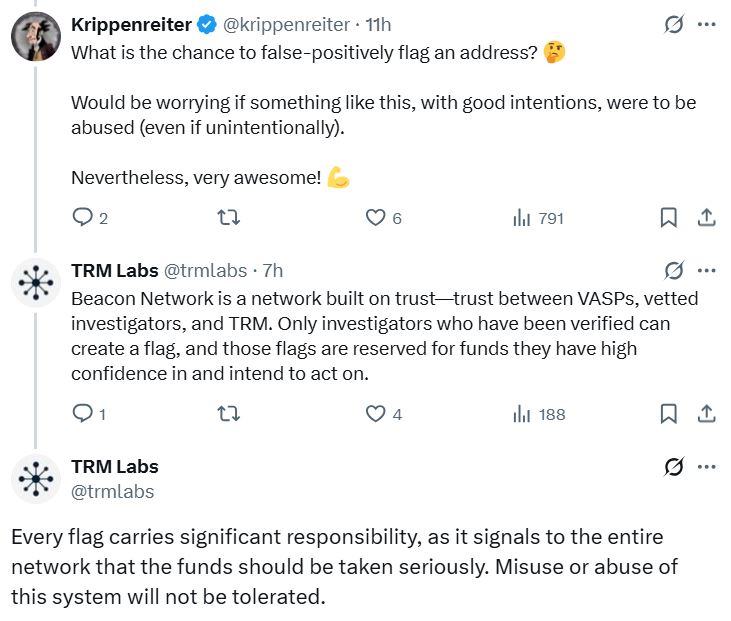
Task: Bookmark the TRM Labs 7h tweet
Action: pyautogui.click(x=669, y=413)
